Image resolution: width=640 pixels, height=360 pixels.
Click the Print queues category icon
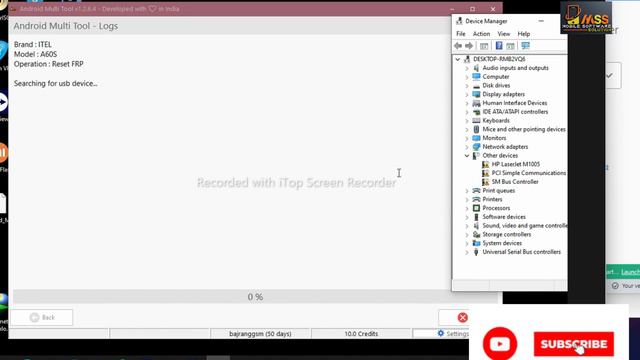click(x=476, y=191)
